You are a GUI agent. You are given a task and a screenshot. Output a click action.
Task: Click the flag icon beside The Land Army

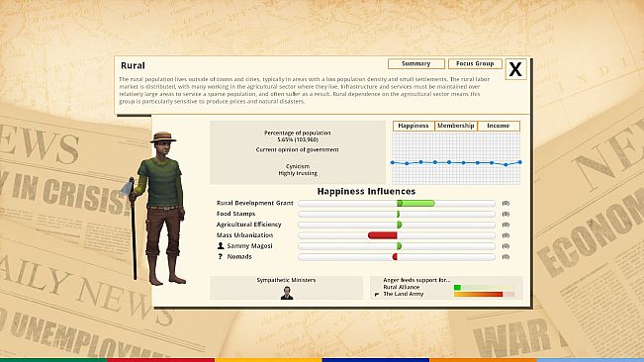click(x=377, y=295)
